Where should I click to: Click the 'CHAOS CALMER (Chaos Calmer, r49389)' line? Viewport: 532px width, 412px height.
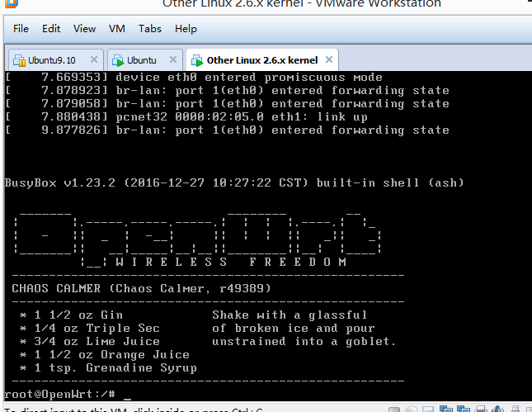coord(142,288)
